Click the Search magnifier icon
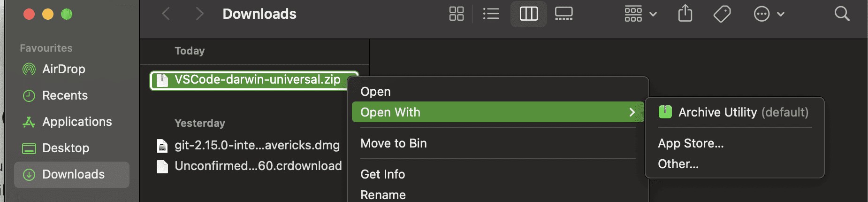The height and width of the screenshot is (202, 868). click(842, 14)
